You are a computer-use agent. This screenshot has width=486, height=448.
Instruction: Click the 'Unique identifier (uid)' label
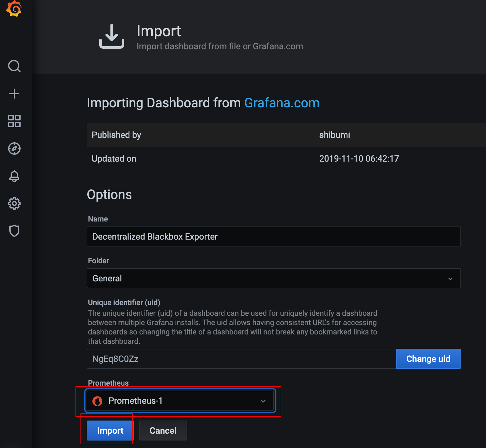124,303
